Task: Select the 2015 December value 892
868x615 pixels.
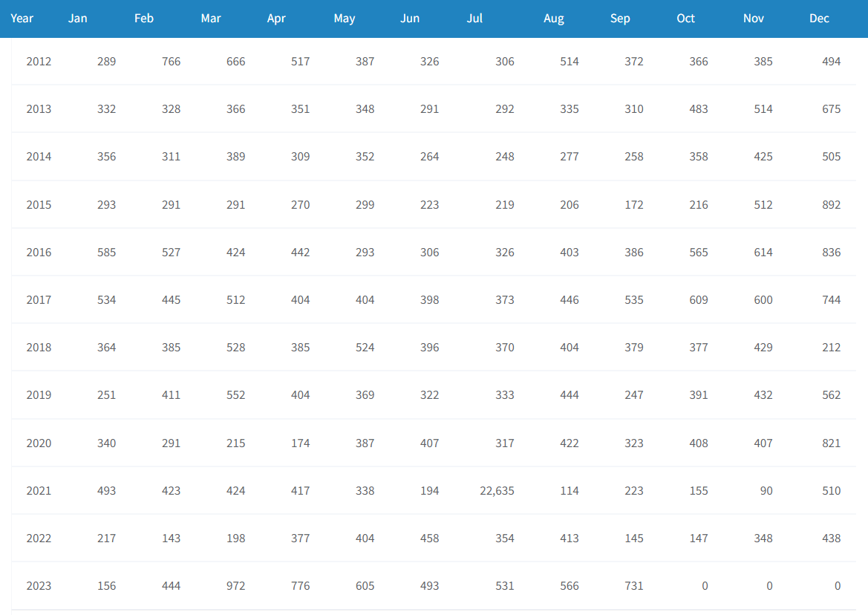Action: click(x=831, y=205)
